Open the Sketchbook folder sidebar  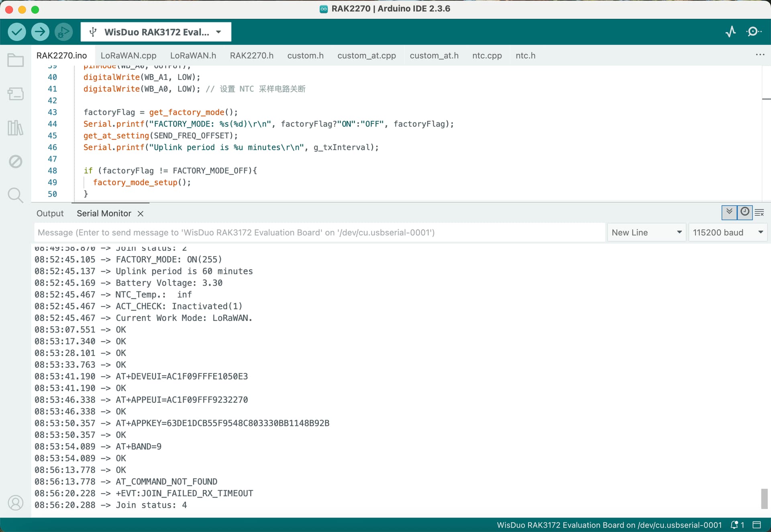(16, 61)
